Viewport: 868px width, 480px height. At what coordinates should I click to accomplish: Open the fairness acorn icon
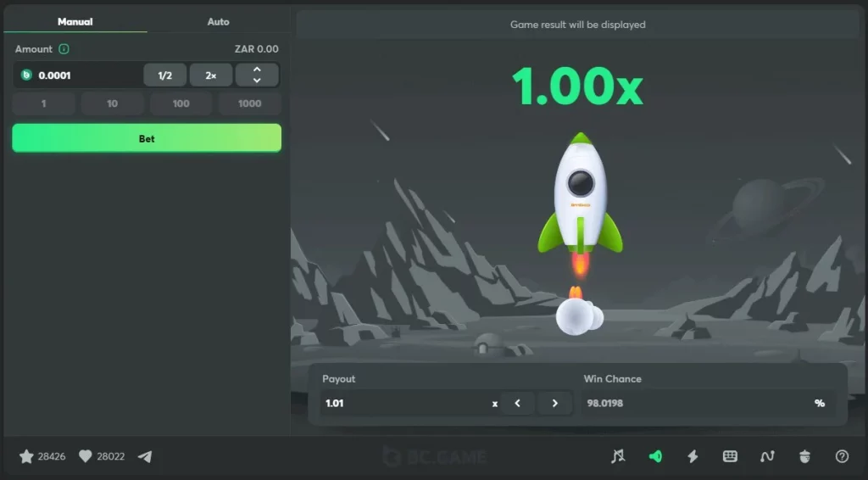(805, 456)
